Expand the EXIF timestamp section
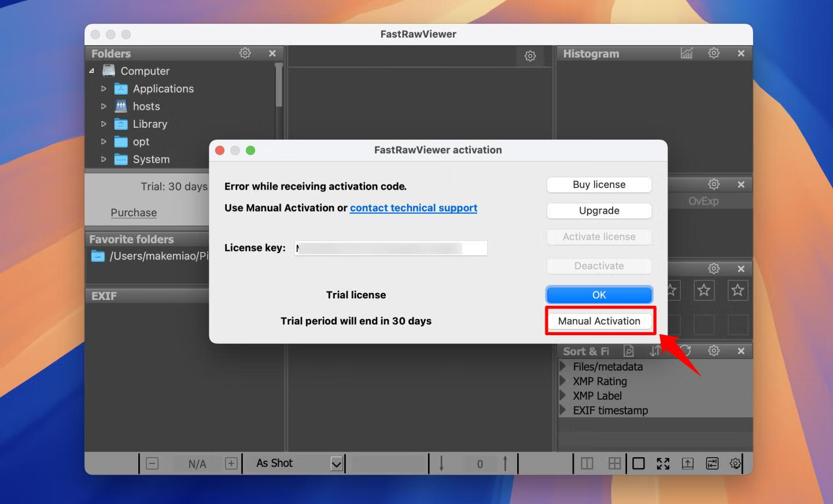 click(x=562, y=410)
